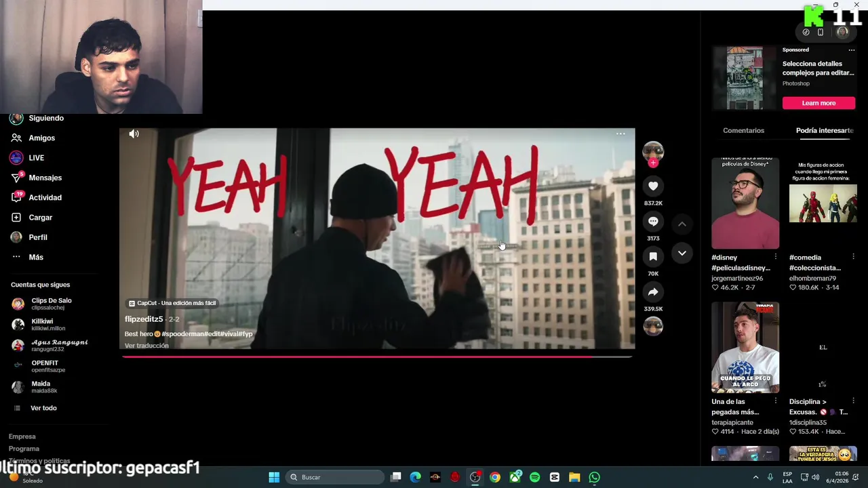Open Actividad in the sidebar
868x488 pixels.
tap(45, 197)
